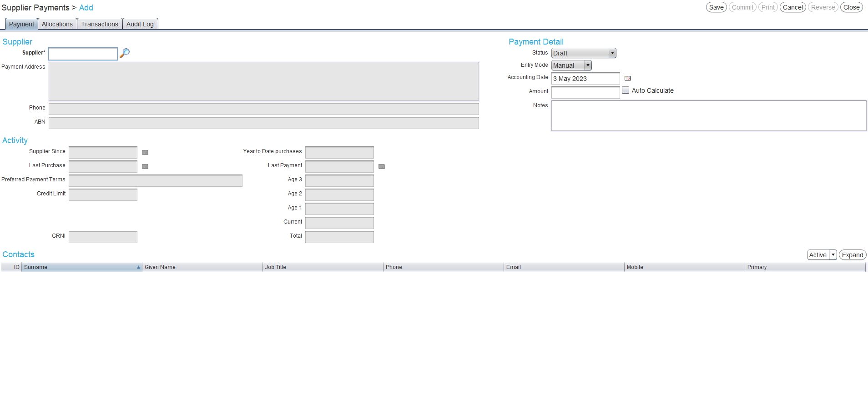Image resolution: width=868 pixels, height=399 pixels.
Task: Open Entry Mode dropdown showing Manual
Action: coord(571,65)
